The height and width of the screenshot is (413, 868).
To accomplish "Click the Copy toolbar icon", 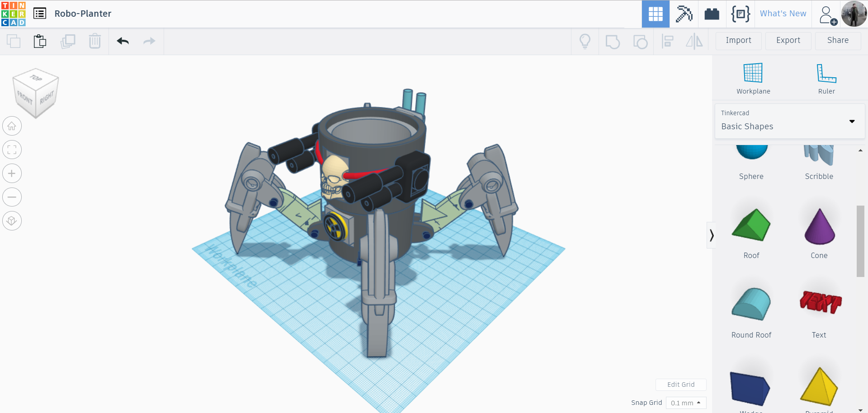I will [x=14, y=41].
